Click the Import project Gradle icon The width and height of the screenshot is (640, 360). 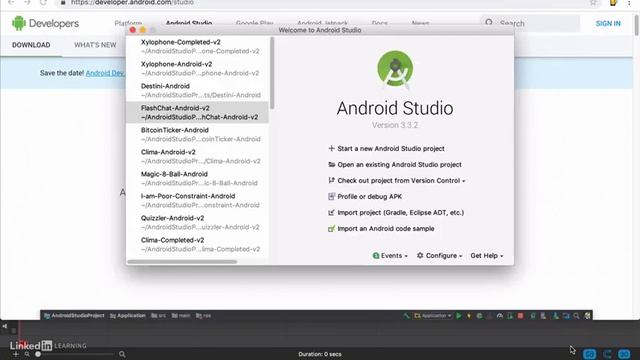(x=331, y=213)
